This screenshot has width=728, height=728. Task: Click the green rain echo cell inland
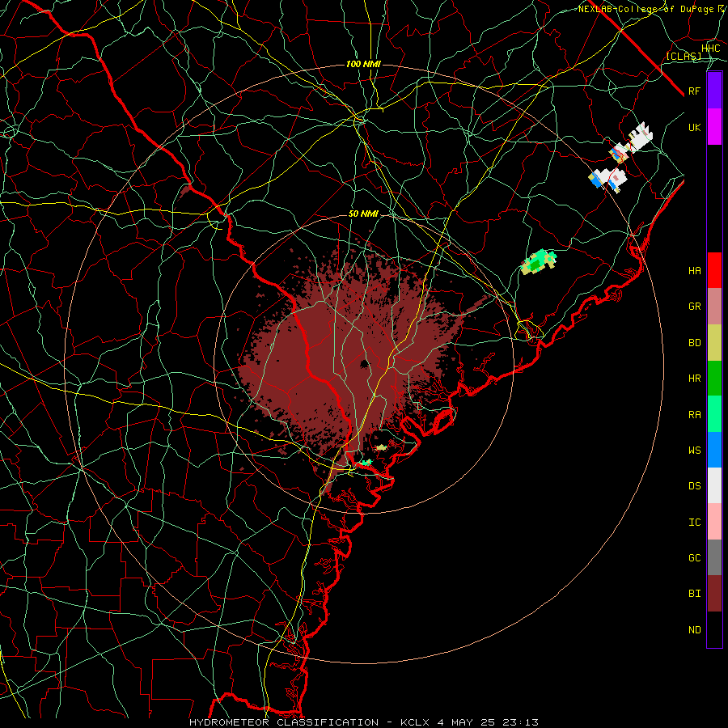(538, 262)
